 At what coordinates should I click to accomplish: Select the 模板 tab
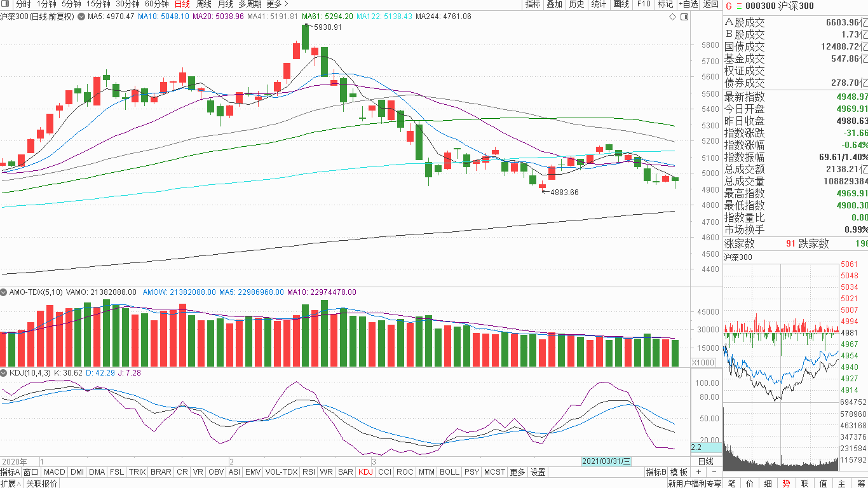(x=679, y=472)
